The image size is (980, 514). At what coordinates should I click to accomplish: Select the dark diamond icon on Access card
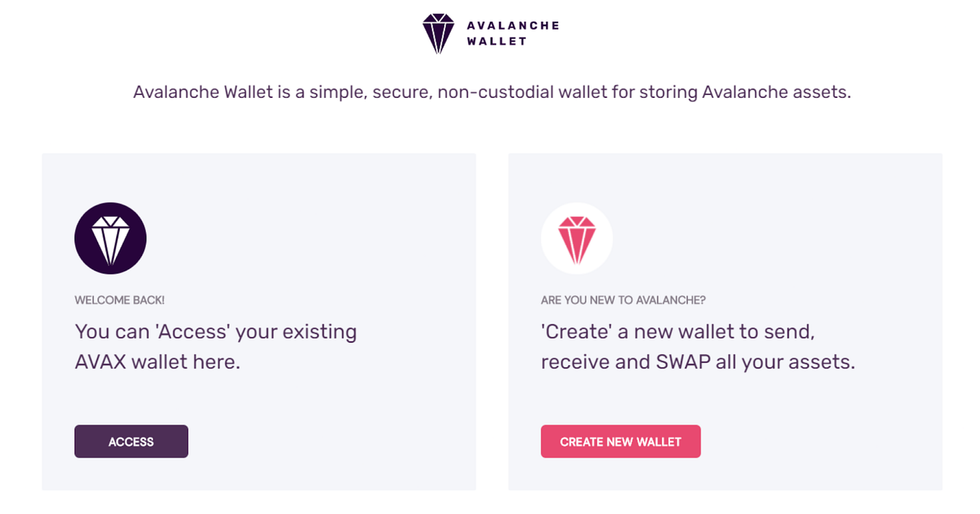point(110,238)
